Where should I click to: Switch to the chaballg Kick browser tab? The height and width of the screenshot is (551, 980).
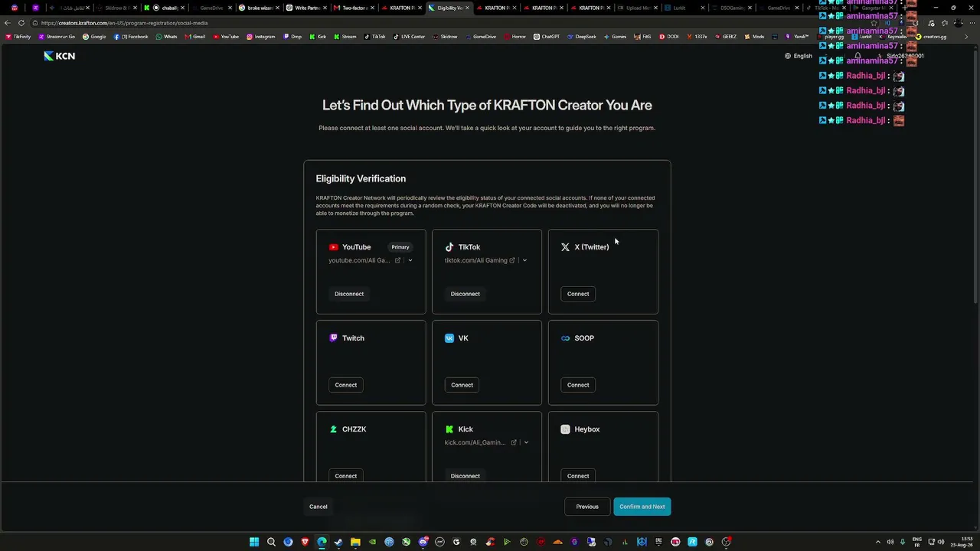(164, 8)
